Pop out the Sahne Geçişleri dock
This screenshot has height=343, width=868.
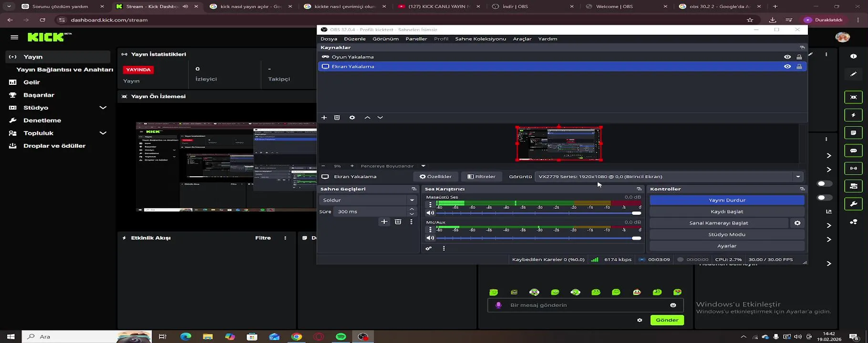(x=414, y=189)
